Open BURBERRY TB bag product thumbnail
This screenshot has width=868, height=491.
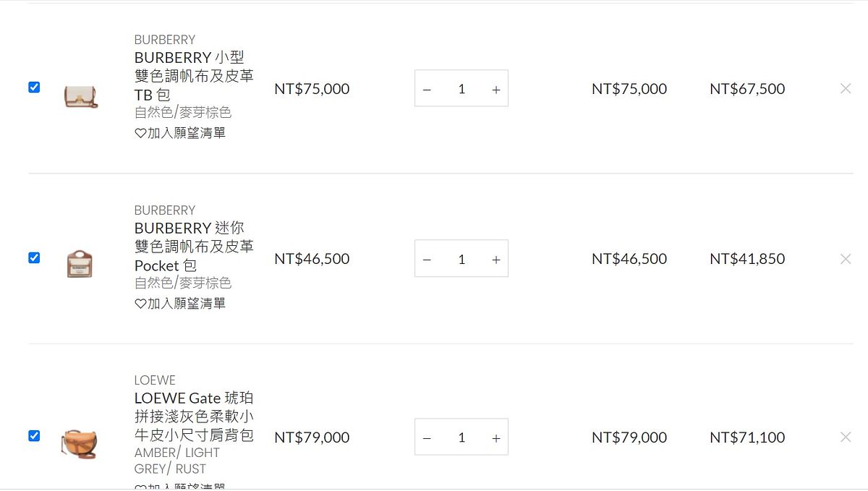click(x=80, y=95)
